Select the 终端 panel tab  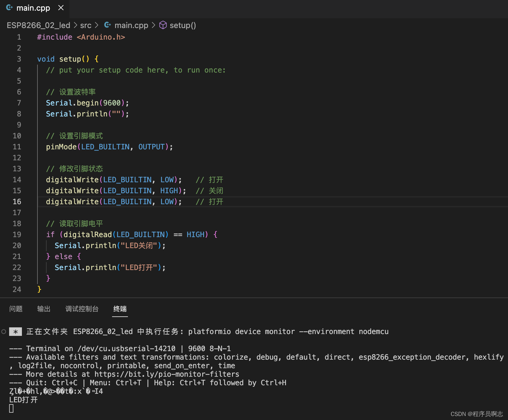tap(120, 309)
